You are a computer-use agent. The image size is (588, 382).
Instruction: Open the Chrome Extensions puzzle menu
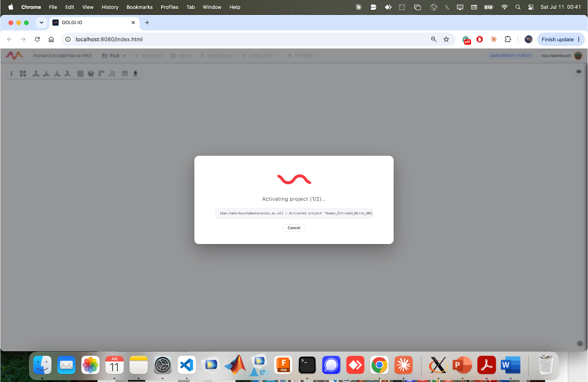click(x=508, y=39)
